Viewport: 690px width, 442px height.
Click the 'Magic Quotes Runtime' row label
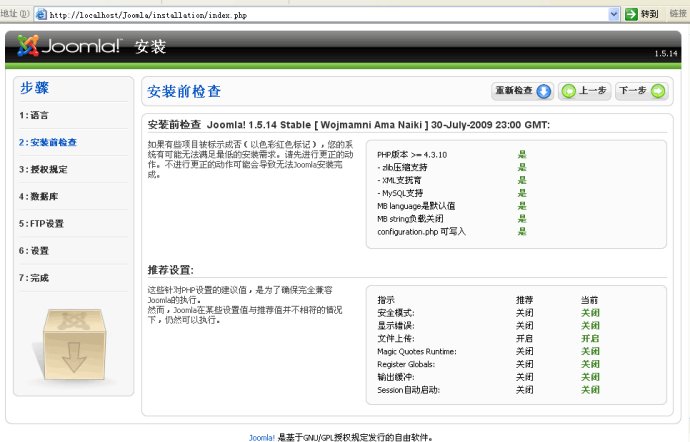pyautogui.click(x=417, y=351)
